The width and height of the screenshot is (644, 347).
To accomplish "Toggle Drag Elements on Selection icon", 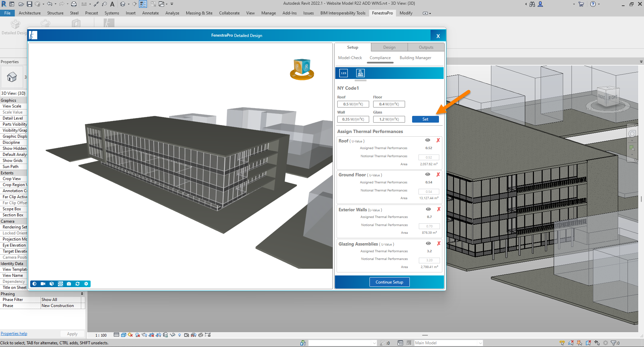I will [x=597, y=343].
